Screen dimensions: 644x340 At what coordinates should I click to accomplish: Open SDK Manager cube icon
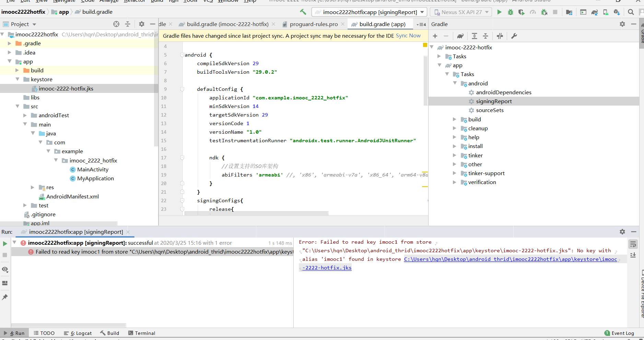[617, 12]
